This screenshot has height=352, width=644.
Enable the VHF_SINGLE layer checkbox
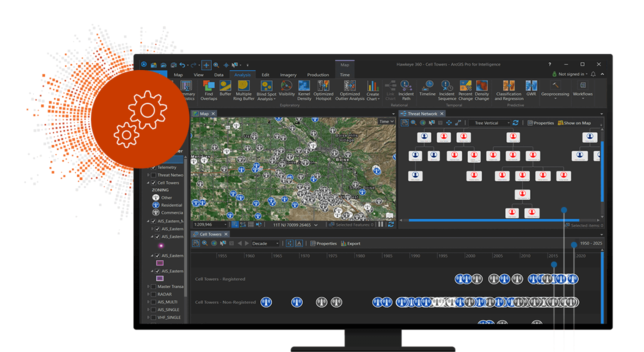click(x=153, y=317)
